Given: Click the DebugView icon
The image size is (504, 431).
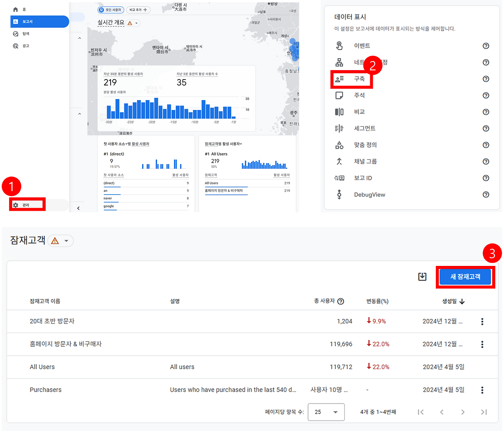Looking at the screenshot, I should click(x=339, y=195).
